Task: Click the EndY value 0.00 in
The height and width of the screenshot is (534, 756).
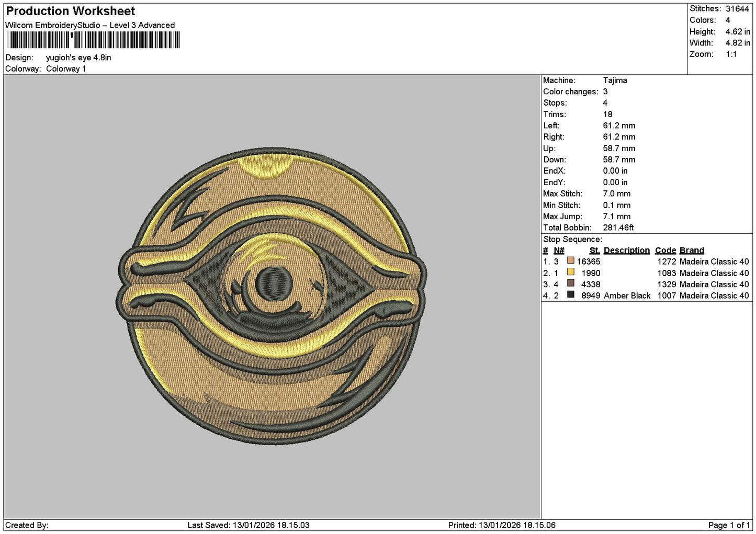Action: (615, 183)
